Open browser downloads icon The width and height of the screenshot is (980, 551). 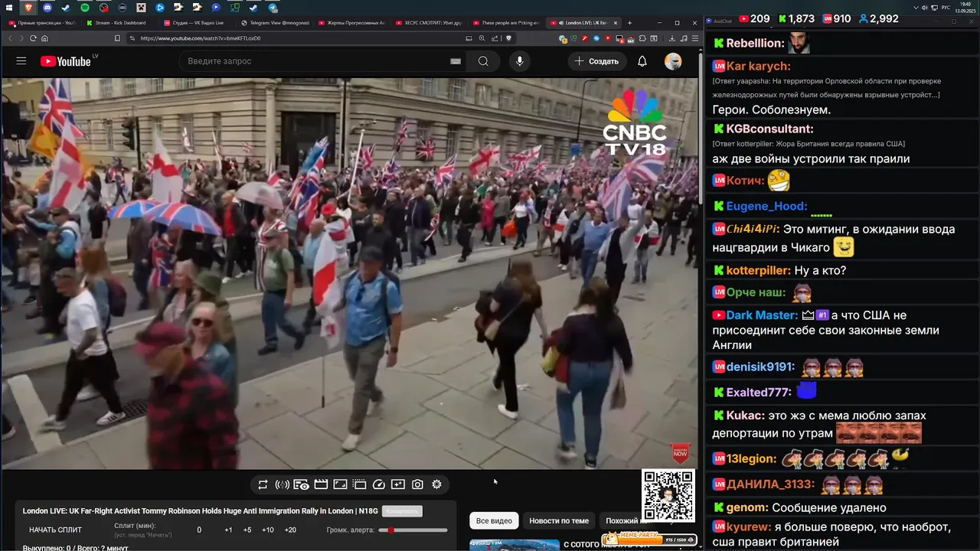click(x=672, y=38)
